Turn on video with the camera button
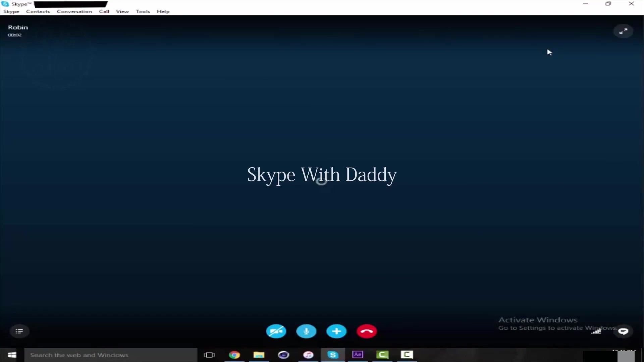 pos(276,331)
